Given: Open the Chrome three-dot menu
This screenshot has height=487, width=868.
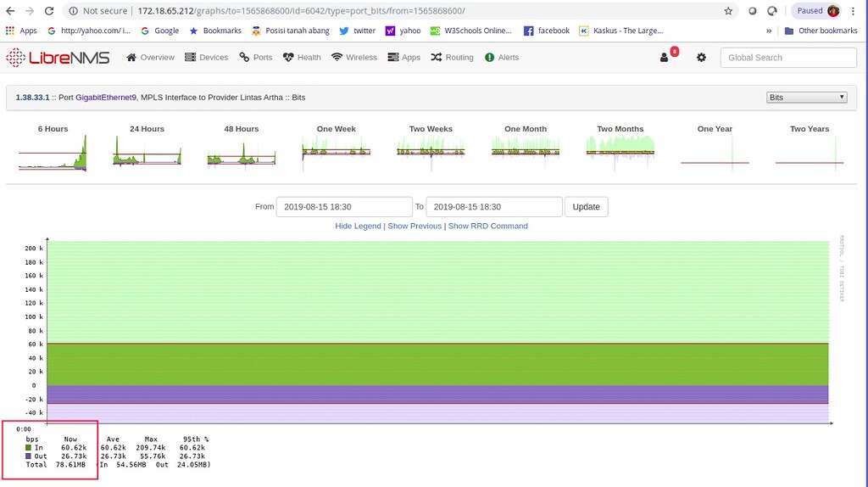Looking at the screenshot, I should tap(854, 11).
